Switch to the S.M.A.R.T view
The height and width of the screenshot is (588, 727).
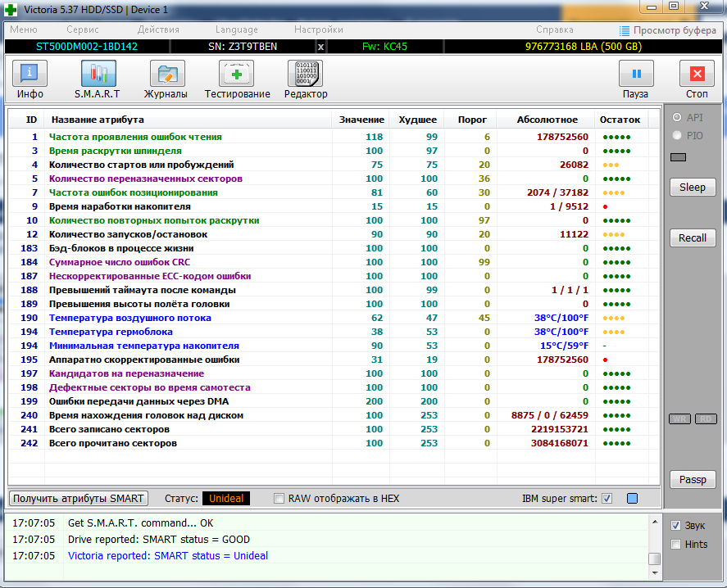click(98, 79)
